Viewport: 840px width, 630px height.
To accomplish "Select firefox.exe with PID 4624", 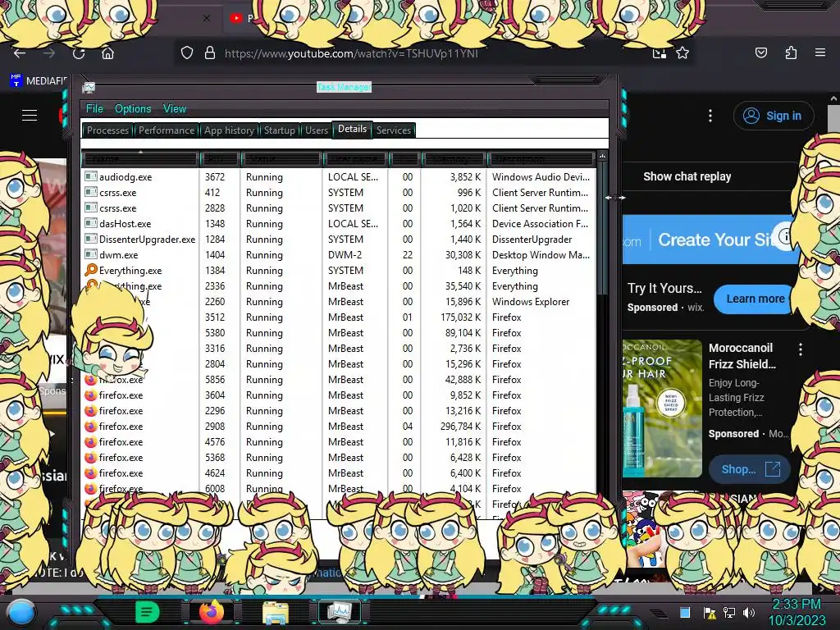I will pyautogui.click(x=339, y=472).
